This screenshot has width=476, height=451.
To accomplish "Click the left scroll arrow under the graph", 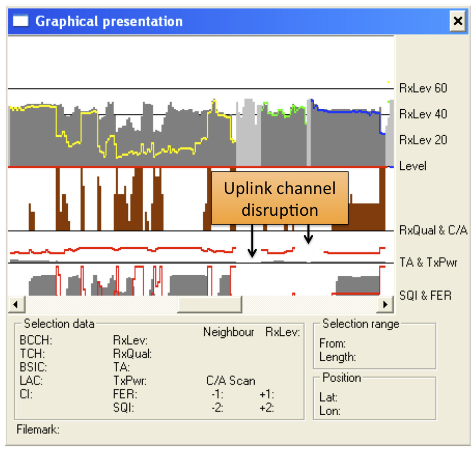I will pyautogui.click(x=16, y=305).
